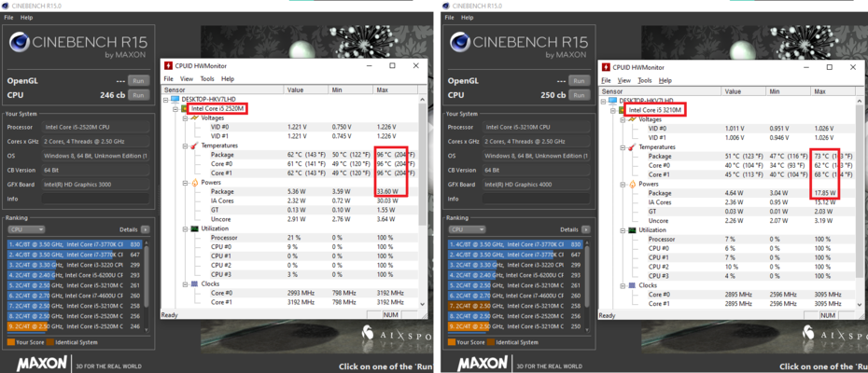Screen dimensions: 868x373
Task: Click the Temperatures thermometer icon under Intel Core i5 3210M
Action: (x=632, y=147)
